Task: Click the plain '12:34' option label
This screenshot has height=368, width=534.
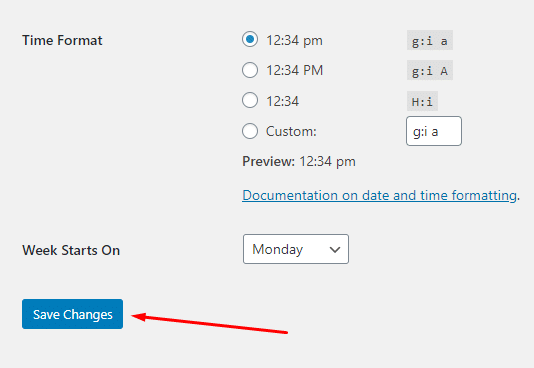Action: pos(282,101)
